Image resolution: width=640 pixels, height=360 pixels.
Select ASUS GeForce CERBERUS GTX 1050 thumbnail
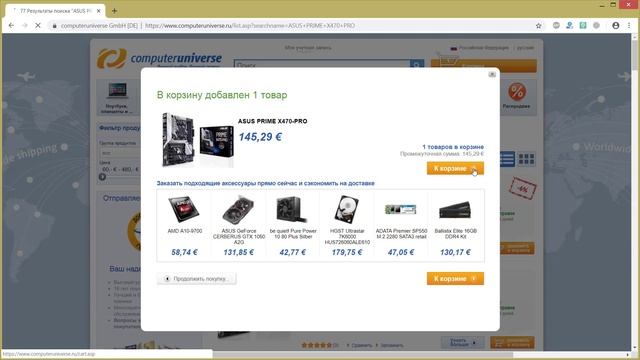(x=238, y=209)
